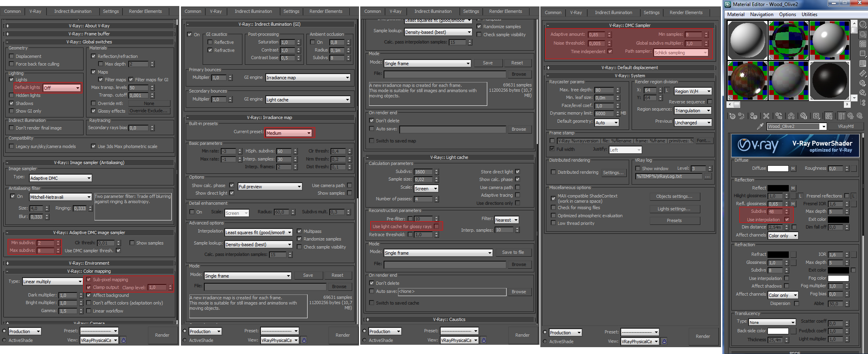Screen dimensions: 868x354
Task: Open the Region sequence dropdown
Action: pyautogui.click(x=693, y=111)
